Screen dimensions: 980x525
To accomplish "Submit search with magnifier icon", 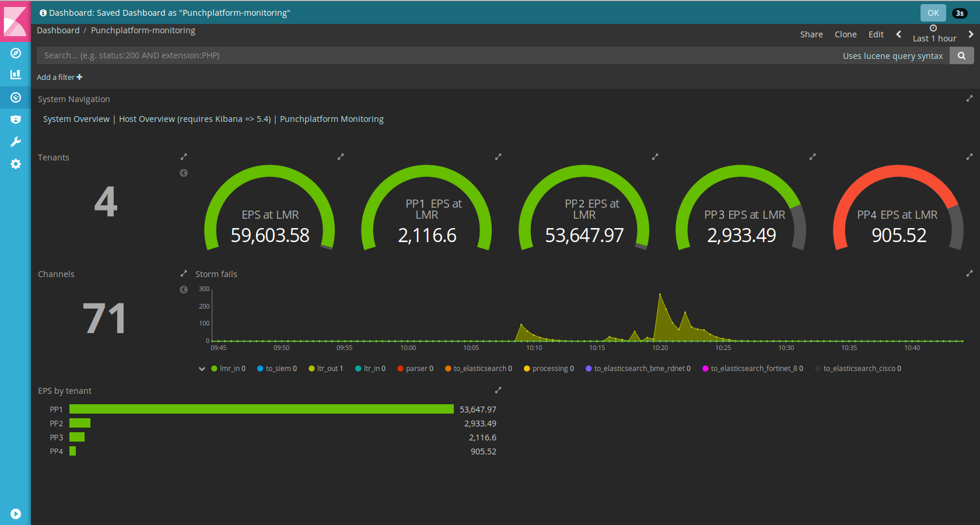I will 962,55.
